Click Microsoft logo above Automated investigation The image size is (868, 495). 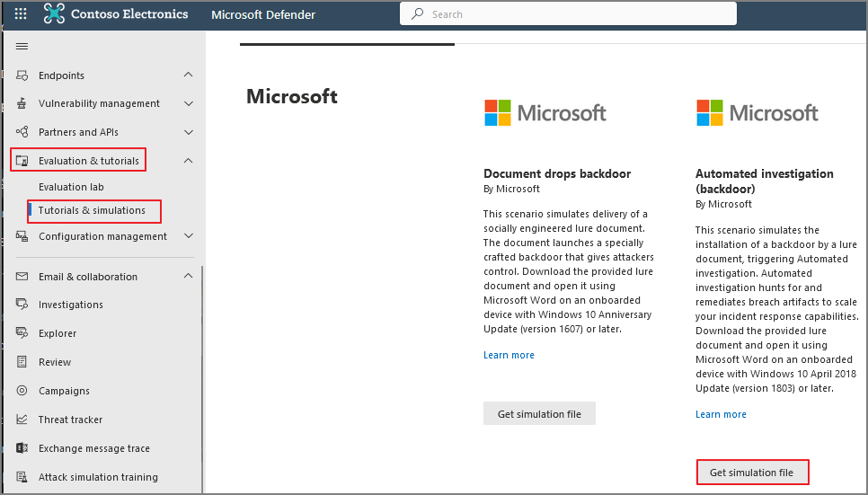757,112
